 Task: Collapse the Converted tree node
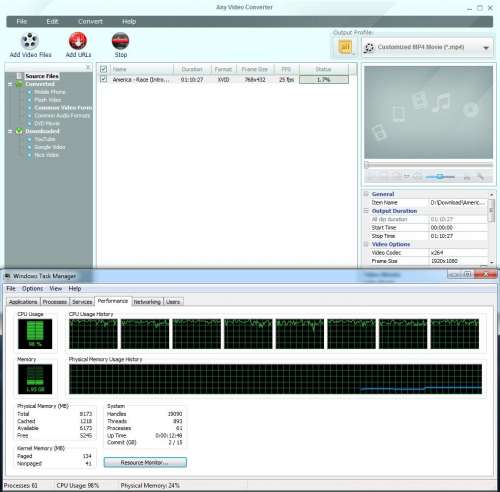click(10, 84)
